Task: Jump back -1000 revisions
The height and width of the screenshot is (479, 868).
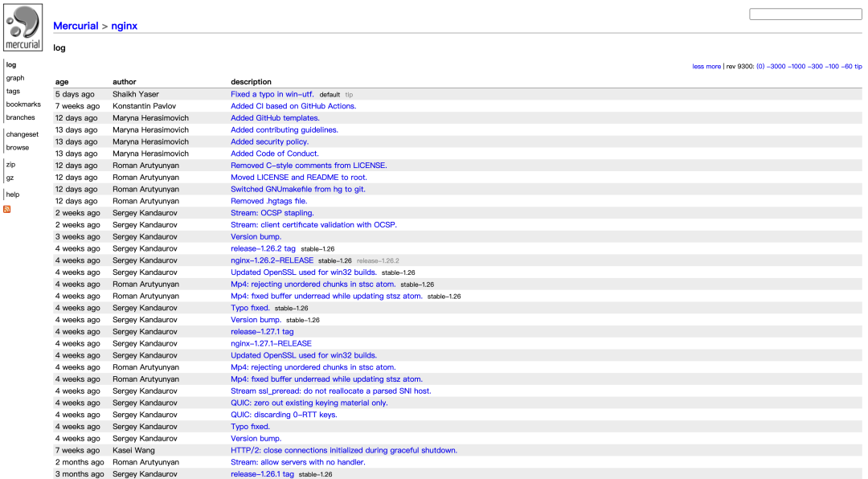Action: tap(796, 67)
